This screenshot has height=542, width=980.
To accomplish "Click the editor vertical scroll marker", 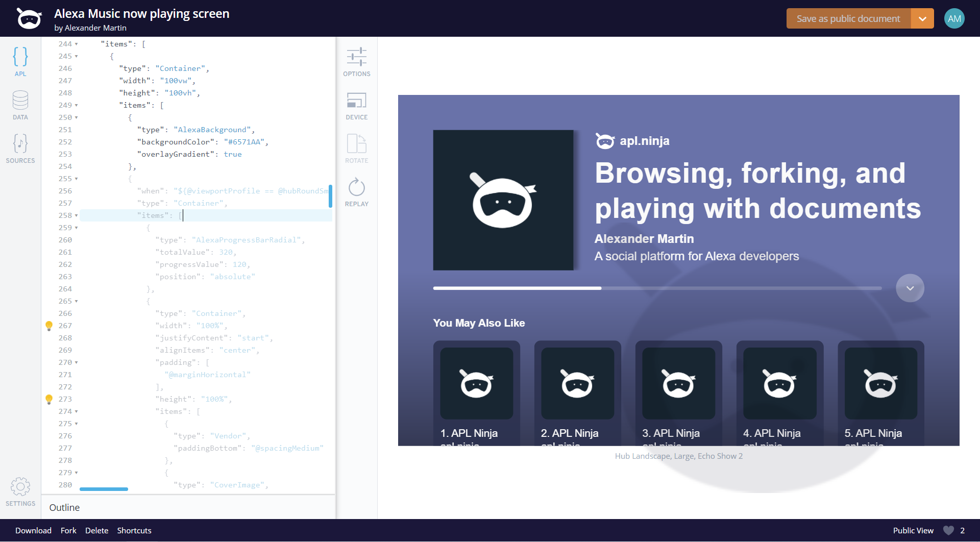I will pyautogui.click(x=330, y=196).
